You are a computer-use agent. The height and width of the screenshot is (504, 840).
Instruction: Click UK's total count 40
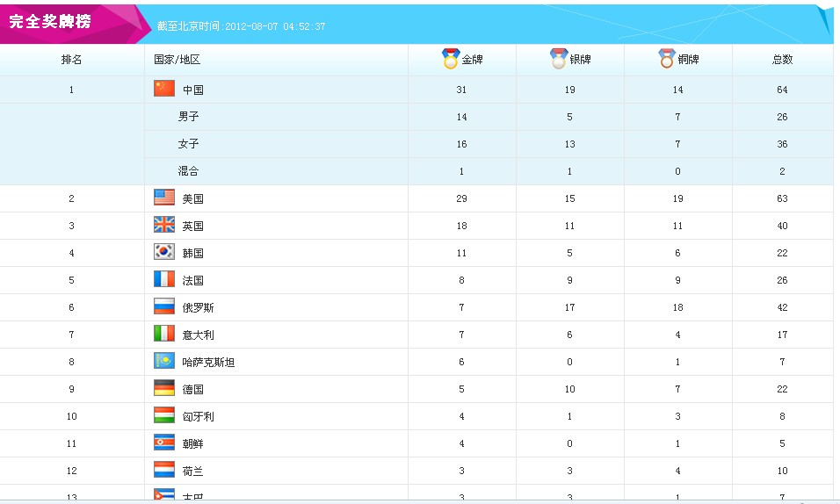[x=782, y=226]
